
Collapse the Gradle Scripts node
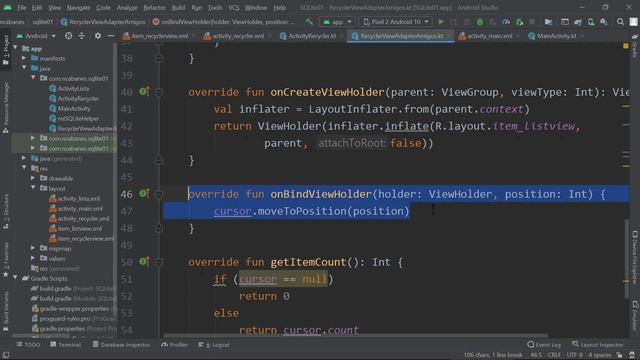16,278
